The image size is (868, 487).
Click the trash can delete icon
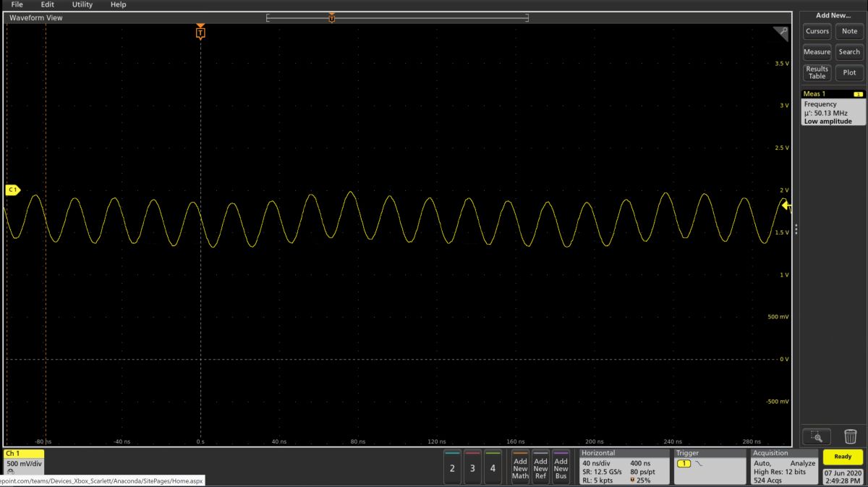tap(850, 436)
